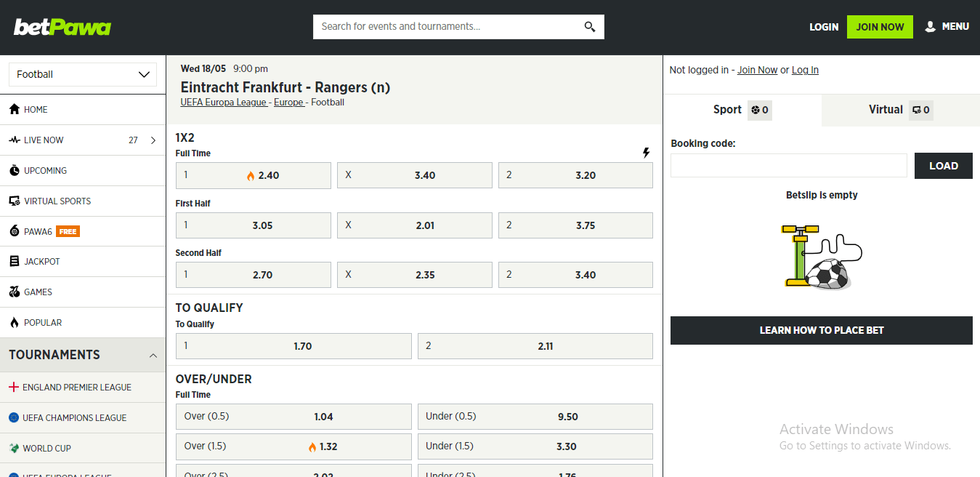Screen dimensions: 980x477
Task: Click the Home house icon
Action: click(x=15, y=109)
